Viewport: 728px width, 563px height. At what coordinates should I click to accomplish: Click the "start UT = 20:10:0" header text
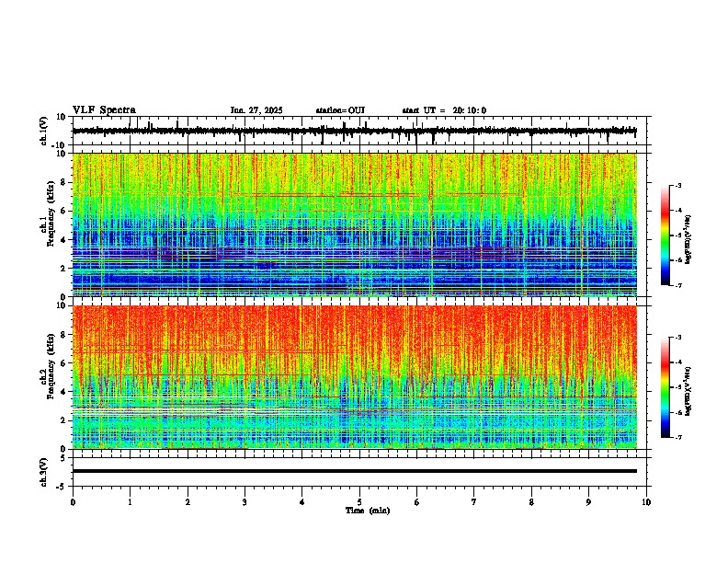click(x=444, y=110)
